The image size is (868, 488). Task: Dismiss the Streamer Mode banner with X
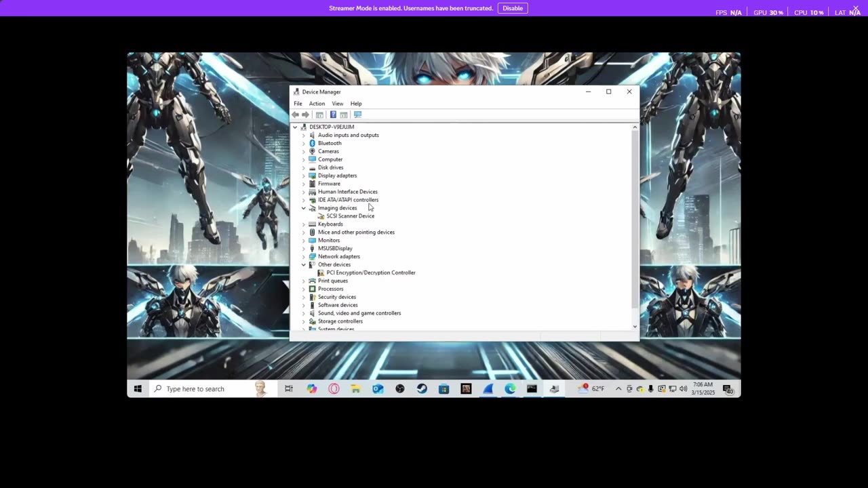pyautogui.click(x=856, y=8)
